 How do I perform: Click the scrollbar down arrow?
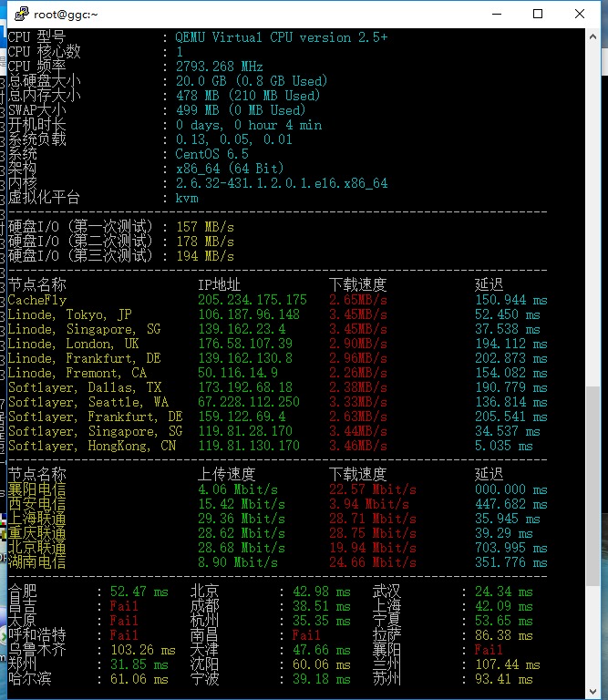tap(593, 692)
